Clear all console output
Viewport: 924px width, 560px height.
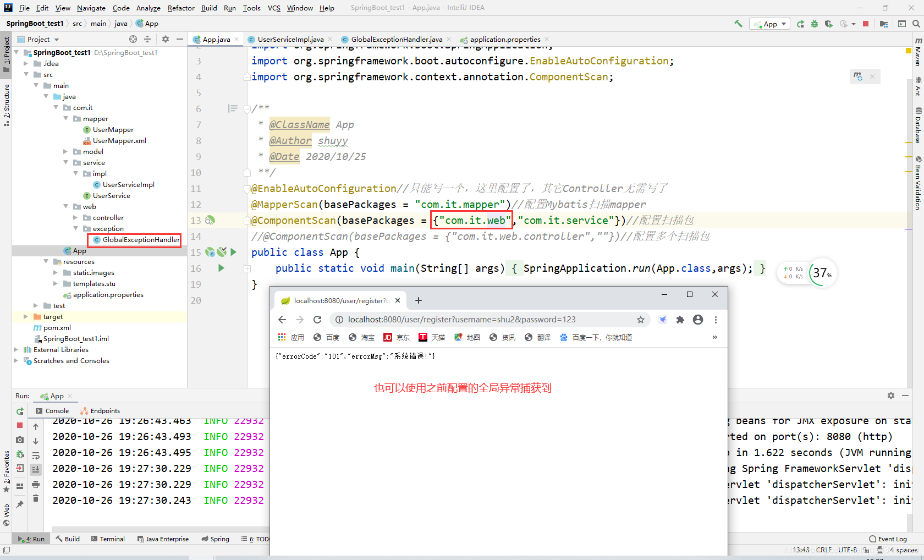(x=36, y=498)
